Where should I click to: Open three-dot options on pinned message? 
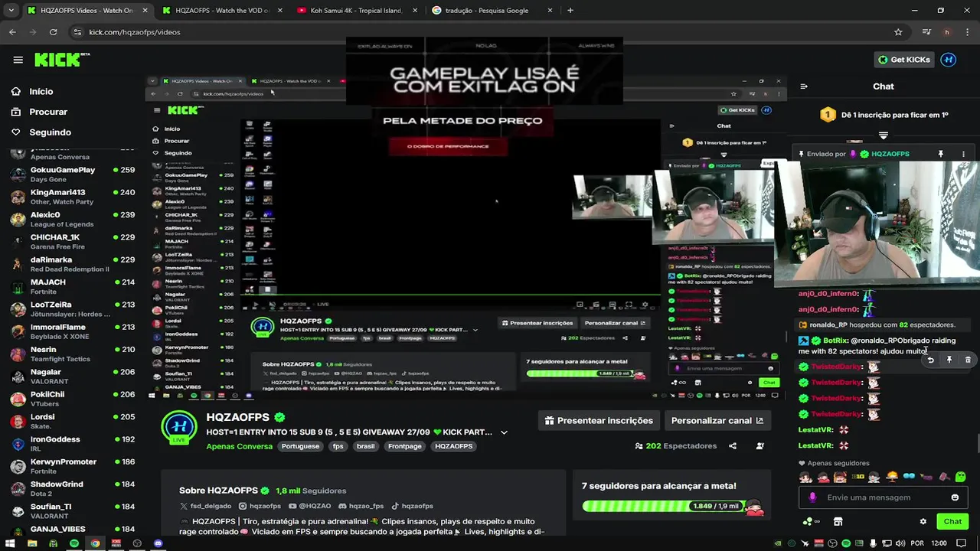click(963, 154)
